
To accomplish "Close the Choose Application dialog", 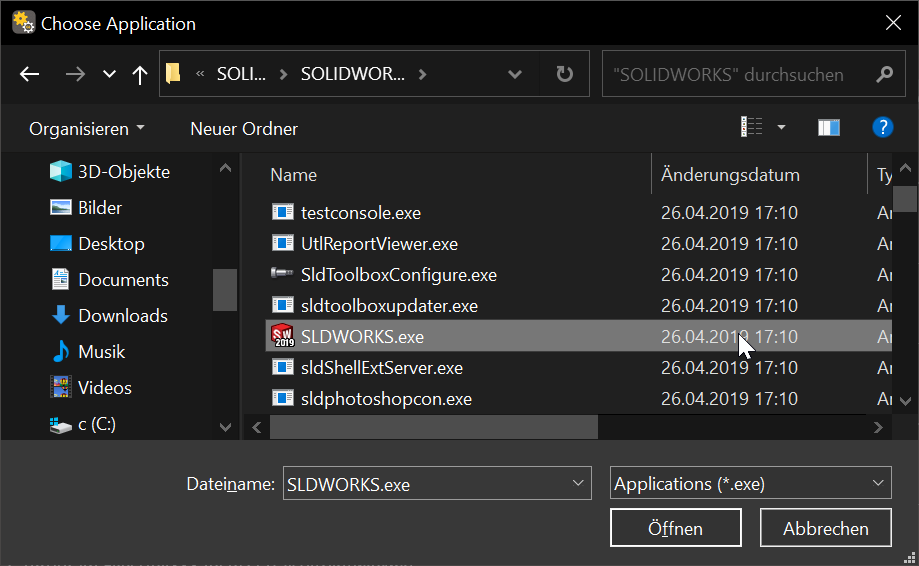I will pyautogui.click(x=893, y=23).
